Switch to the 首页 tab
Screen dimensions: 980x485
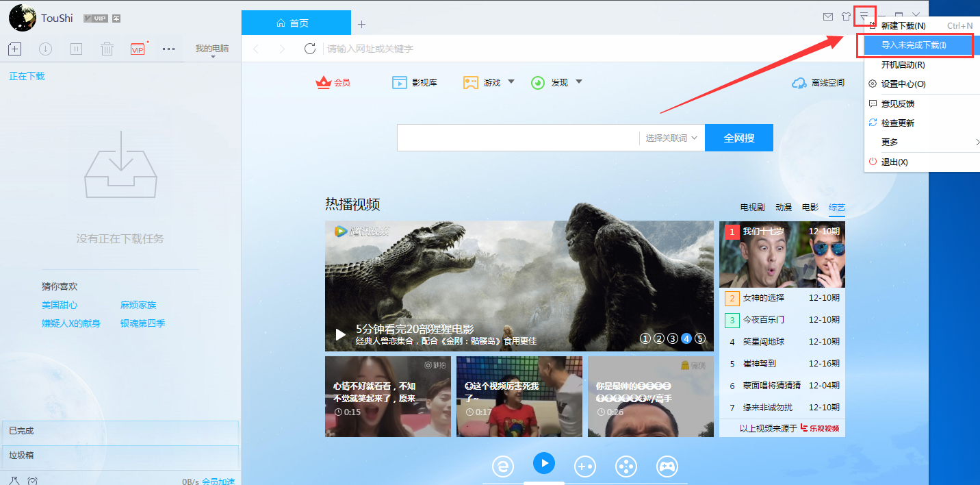pos(296,23)
